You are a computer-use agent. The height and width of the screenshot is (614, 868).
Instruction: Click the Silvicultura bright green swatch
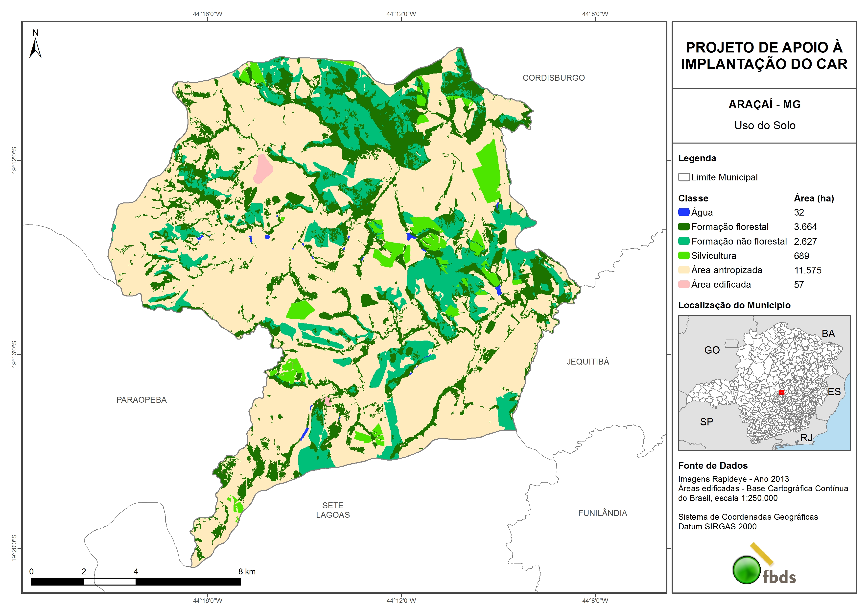pos(683,255)
